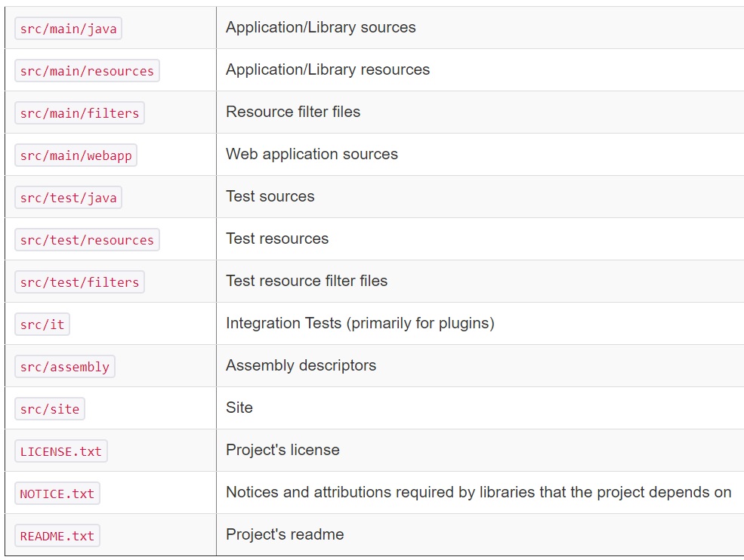Click the src/test/java code label

68,198
